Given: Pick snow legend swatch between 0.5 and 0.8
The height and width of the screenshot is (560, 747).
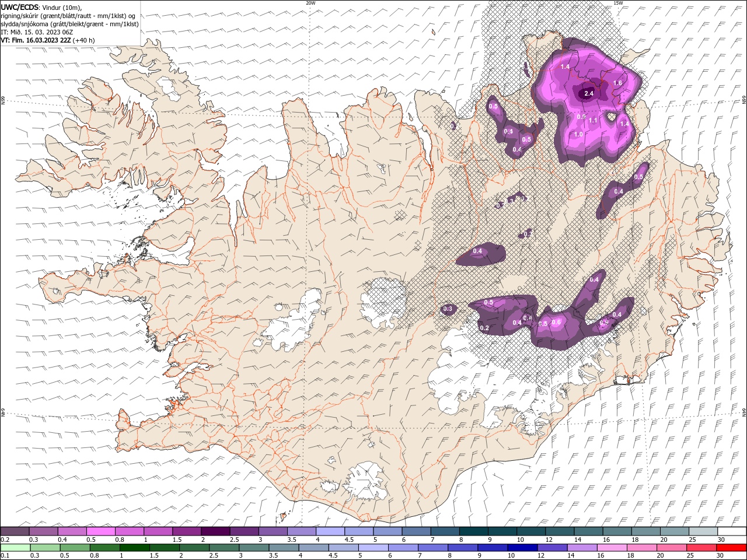Looking at the screenshot, I should click(x=100, y=531).
